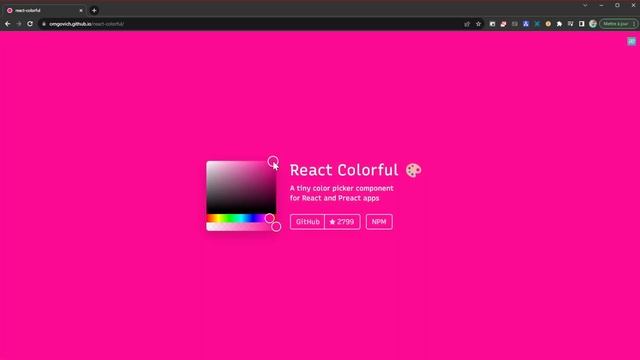Click the 'Mettre à jour' update button
The width and height of the screenshot is (640, 360).
pos(618,24)
